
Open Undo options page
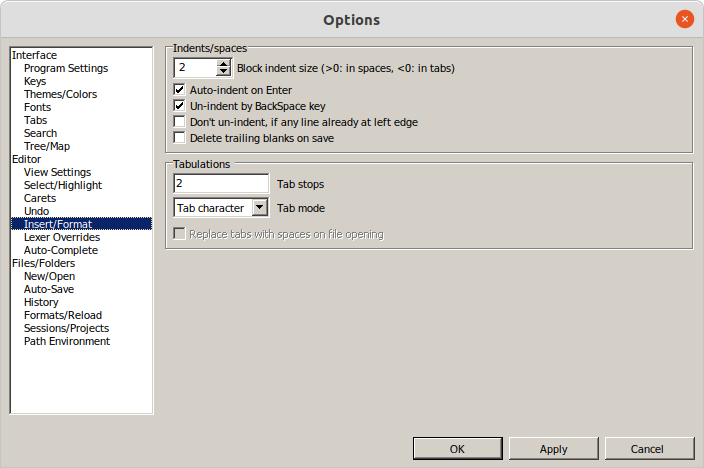point(36,212)
